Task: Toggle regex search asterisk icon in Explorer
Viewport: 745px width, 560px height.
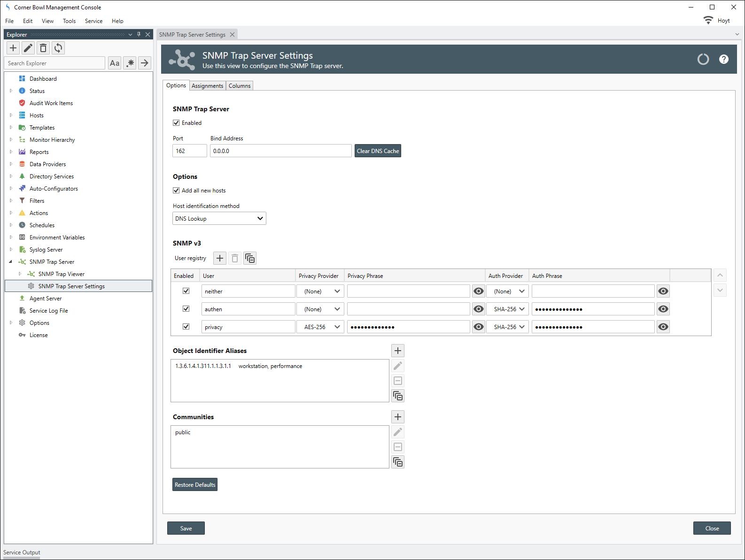Action: click(x=130, y=63)
